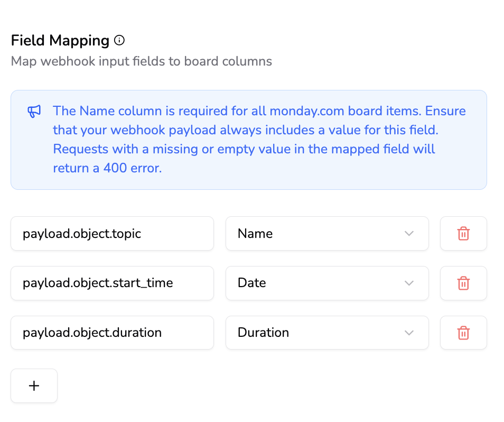Viewport: 504px width, 422px height.
Task: Click the megaphone icon in the notice banner
Action: [x=34, y=112]
